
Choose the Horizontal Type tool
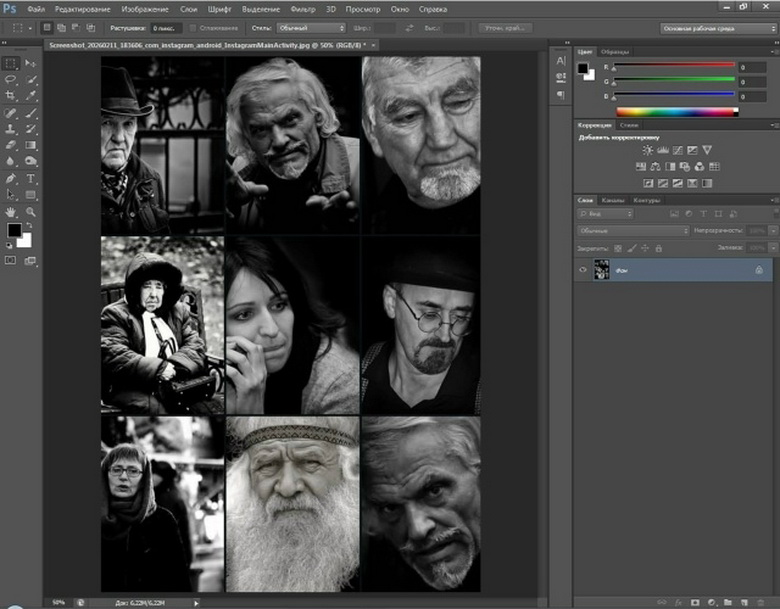(x=30, y=178)
